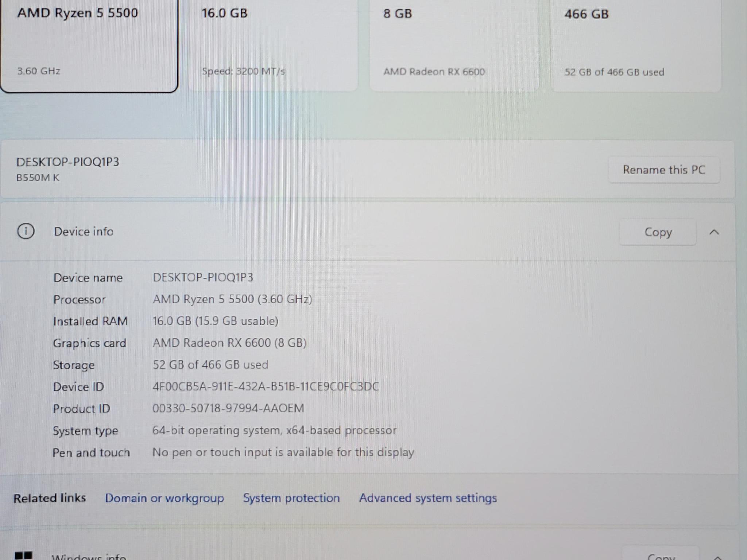Viewport: 747px width, 560px height.
Task: Click the Processor label
Action: [79, 300]
